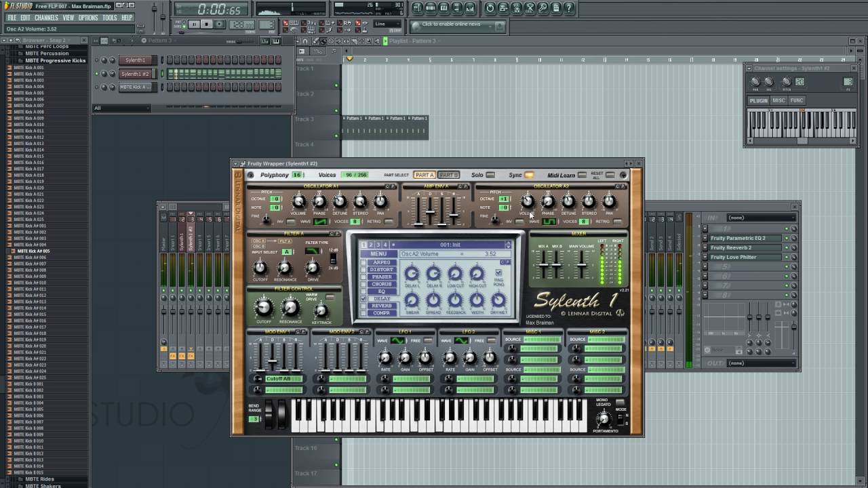Open the step sequencer toolbar icon
868x488 pixels.
pos(431,8)
